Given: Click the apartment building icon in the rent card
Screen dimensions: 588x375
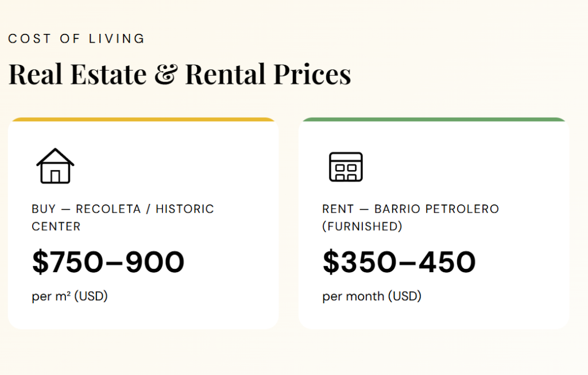Looking at the screenshot, I should tap(346, 167).
